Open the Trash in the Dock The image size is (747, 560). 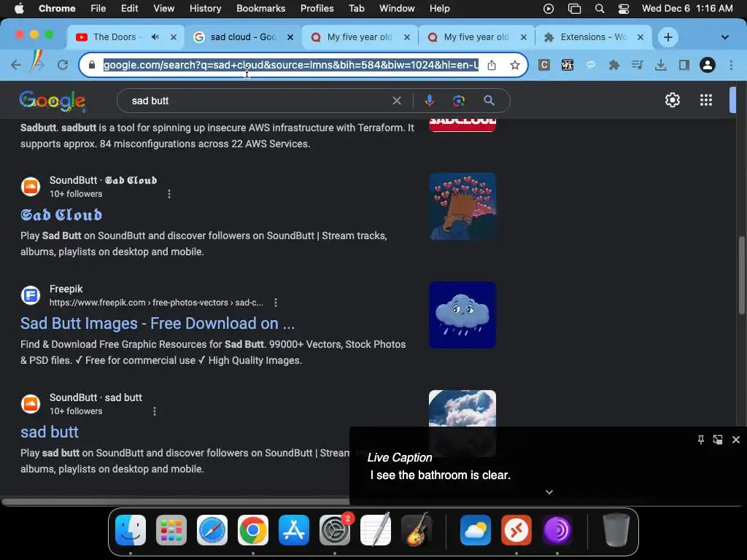click(x=616, y=530)
